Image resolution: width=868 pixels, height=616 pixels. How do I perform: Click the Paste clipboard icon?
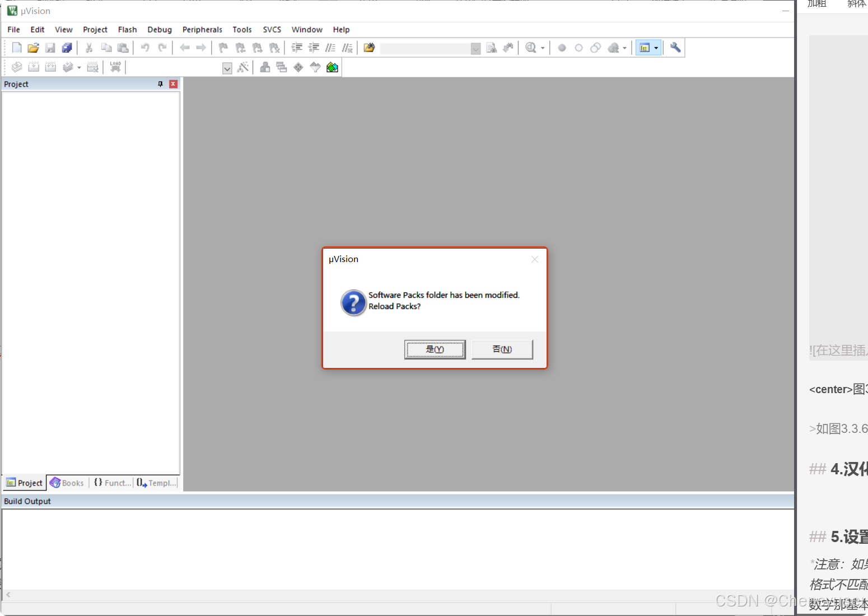coord(123,48)
